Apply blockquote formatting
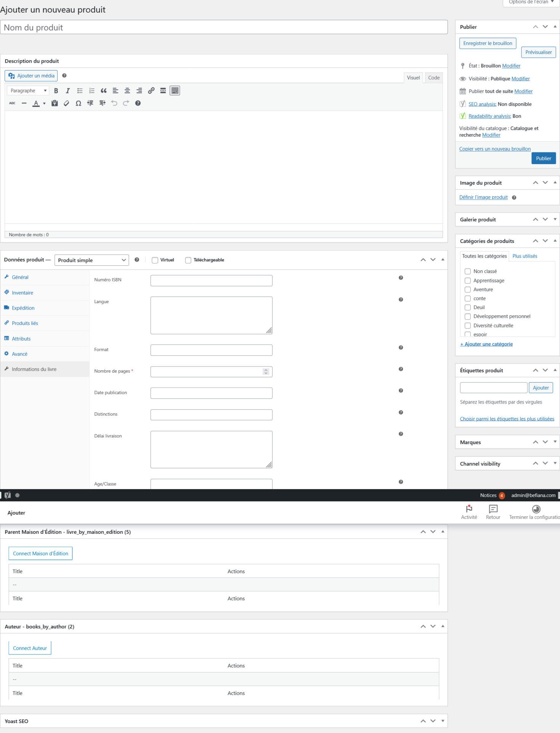The height and width of the screenshot is (733, 560). [103, 90]
